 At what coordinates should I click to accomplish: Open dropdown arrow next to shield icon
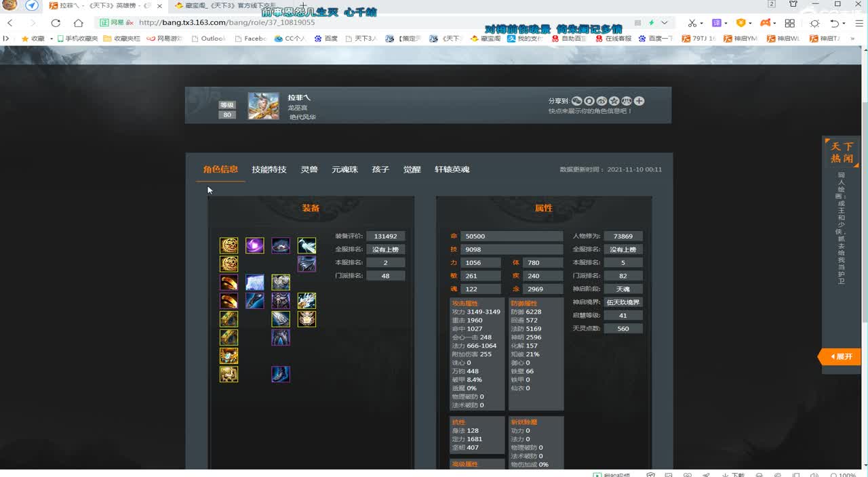751,23
